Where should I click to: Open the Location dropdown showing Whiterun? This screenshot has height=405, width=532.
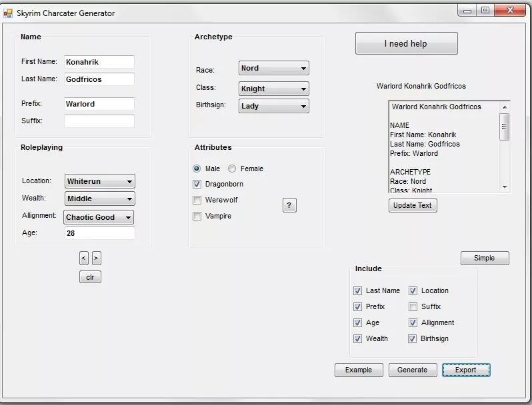pyautogui.click(x=100, y=181)
